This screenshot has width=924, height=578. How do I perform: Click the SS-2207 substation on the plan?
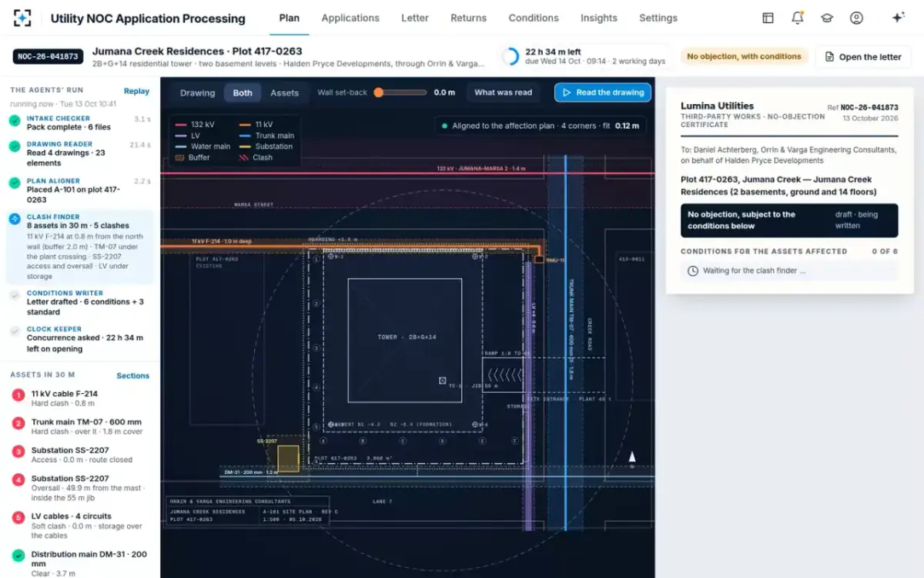point(288,458)
